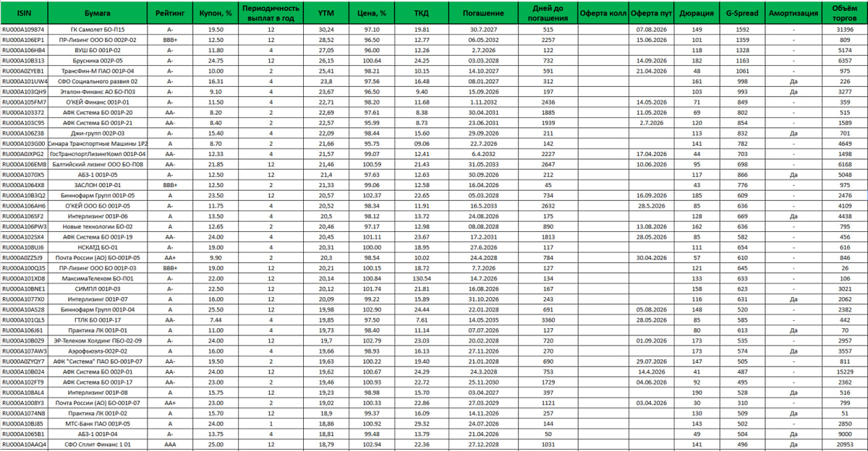Select the СИМПЛ 001Р-03 cell
Screen dimensions: 868x451
tap(98, 290)
